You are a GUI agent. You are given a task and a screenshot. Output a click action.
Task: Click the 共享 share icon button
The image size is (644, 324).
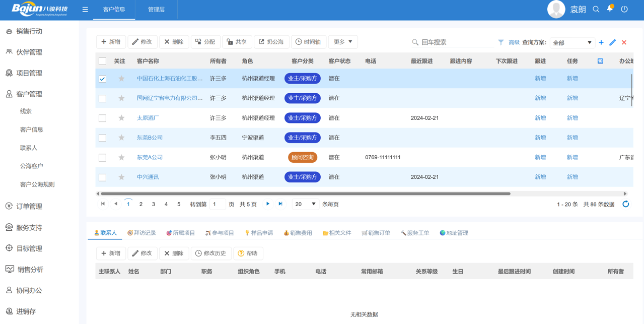(237, 42)
